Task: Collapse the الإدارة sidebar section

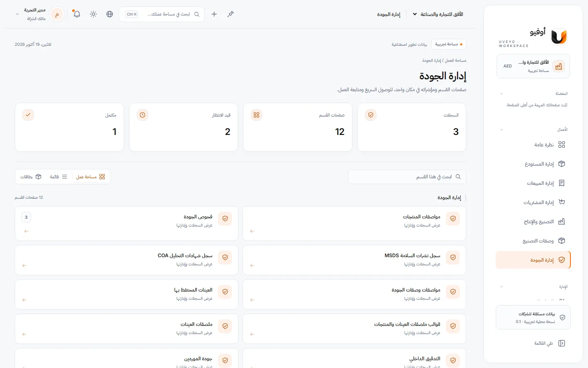Action: 501,287
